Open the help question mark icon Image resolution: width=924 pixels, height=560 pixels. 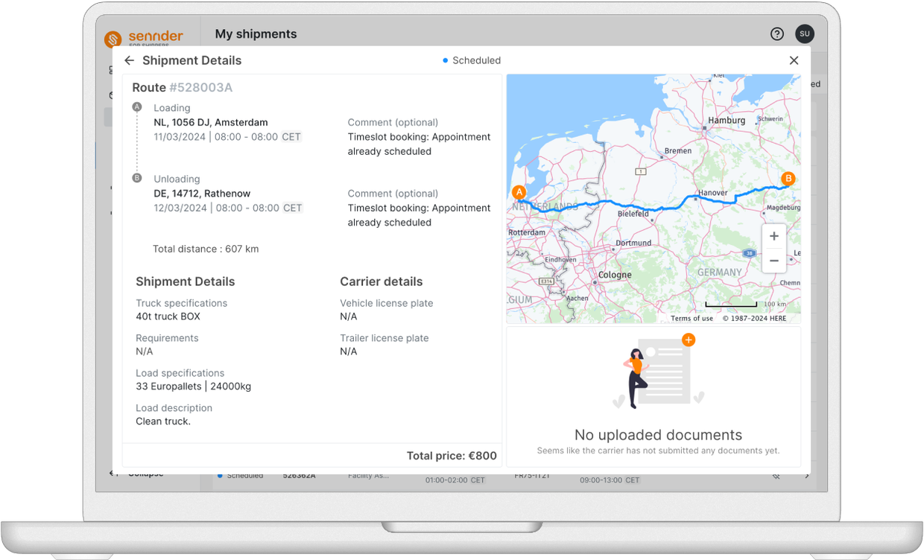click(776, 34)
